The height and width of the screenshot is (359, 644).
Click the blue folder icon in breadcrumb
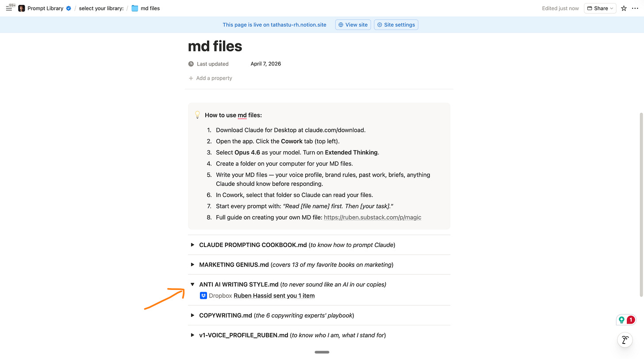pos(135,8)
